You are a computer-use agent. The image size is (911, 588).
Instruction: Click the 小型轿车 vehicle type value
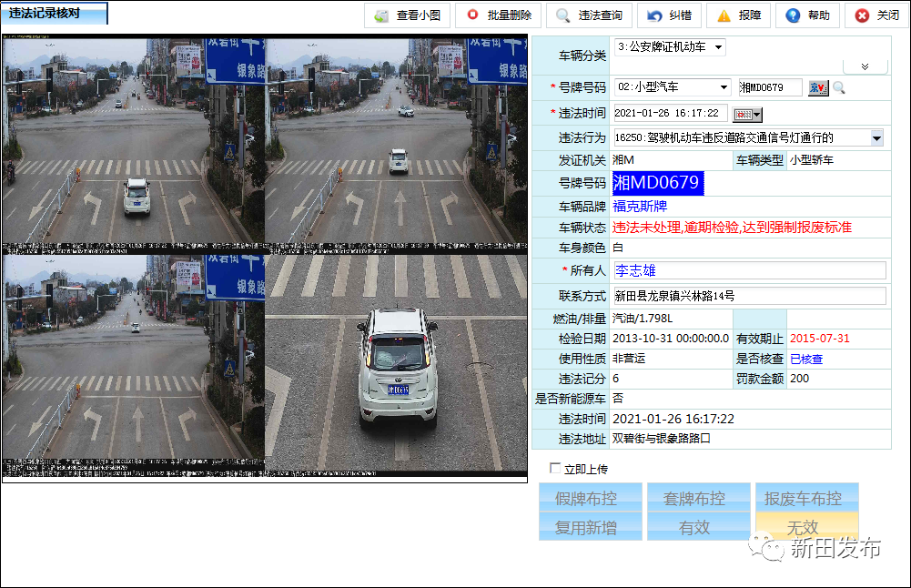click(x=812, y=160)
